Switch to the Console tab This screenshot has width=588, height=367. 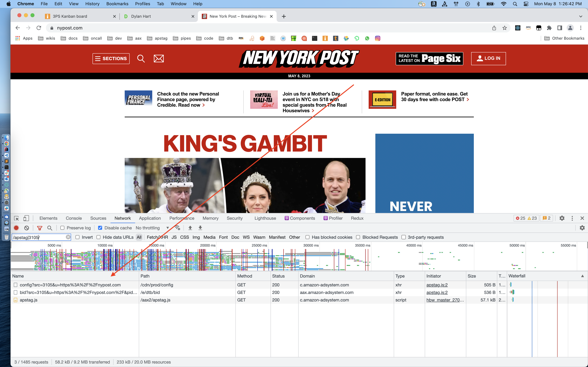(74, 218)
